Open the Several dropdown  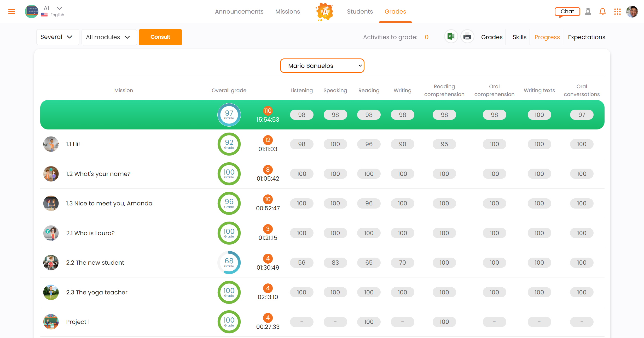click(57, 37)
